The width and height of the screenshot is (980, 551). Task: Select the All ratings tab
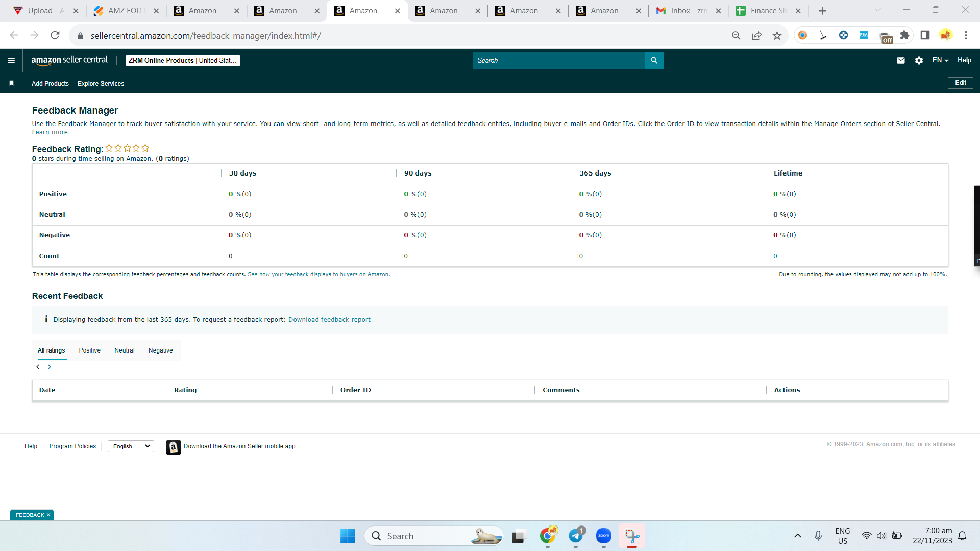coord(52,350)
